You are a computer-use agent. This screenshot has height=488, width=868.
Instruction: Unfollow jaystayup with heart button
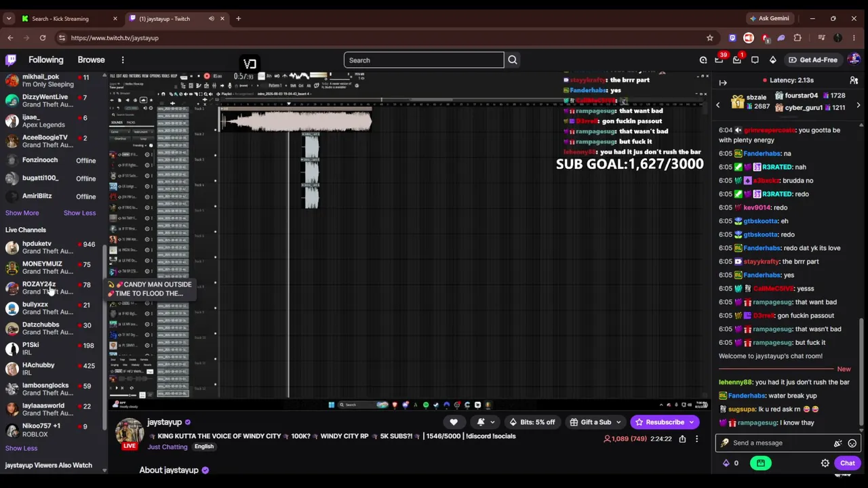pos(454,422)
